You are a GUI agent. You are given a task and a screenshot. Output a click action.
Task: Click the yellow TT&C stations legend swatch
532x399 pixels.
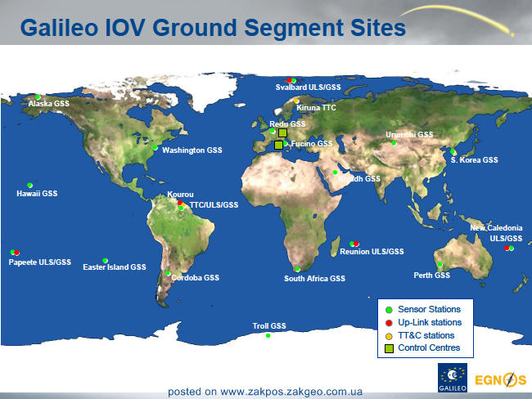(x=389, y=336)
